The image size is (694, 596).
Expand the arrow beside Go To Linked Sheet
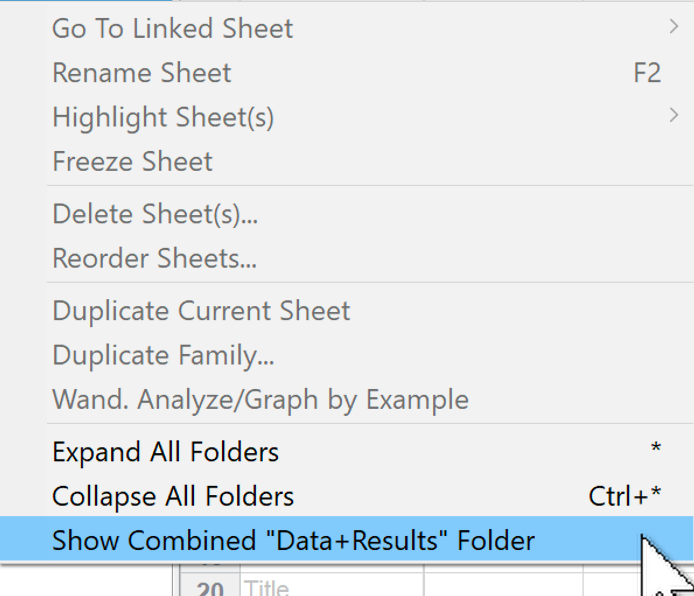[x=673, y=27]
